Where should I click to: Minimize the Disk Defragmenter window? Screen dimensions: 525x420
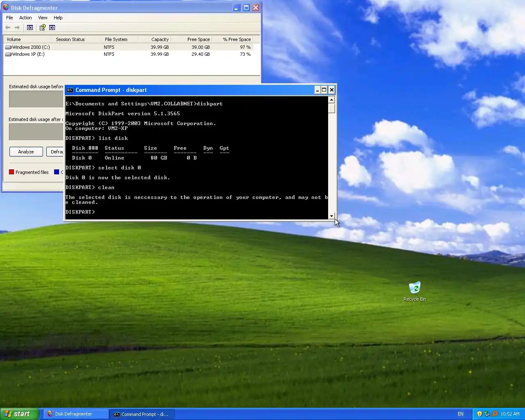237,8
